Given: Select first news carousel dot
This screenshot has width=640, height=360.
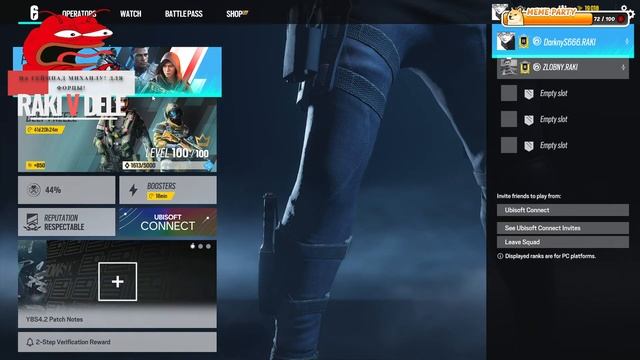Looking at the screenshot, I should 193,247.
